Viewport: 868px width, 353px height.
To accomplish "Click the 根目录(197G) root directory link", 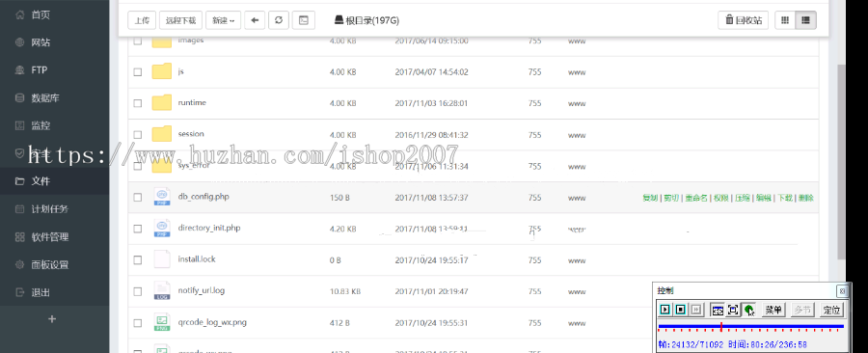I will (366, 20).
